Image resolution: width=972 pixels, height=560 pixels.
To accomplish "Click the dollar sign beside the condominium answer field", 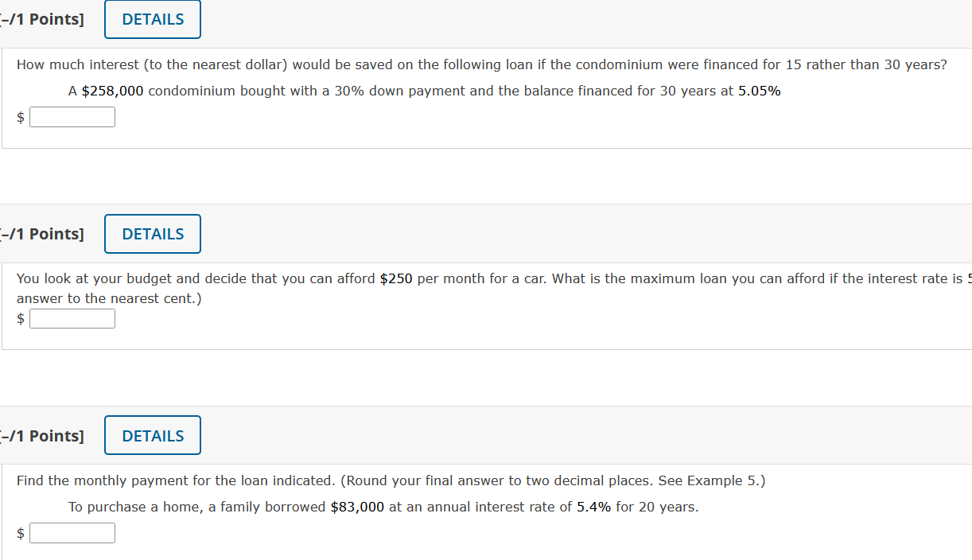I will pyautogui.click(x=20, y=117).
